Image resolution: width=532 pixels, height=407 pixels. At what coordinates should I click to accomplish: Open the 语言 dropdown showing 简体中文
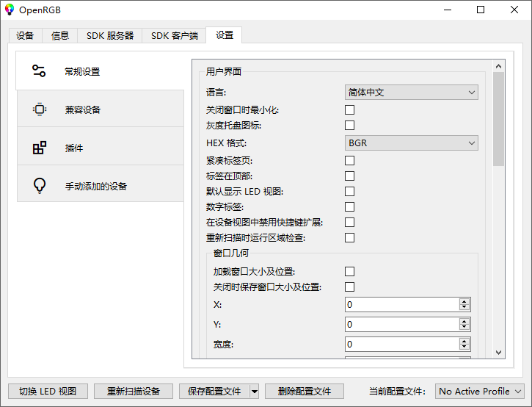[x=411, y=93]
